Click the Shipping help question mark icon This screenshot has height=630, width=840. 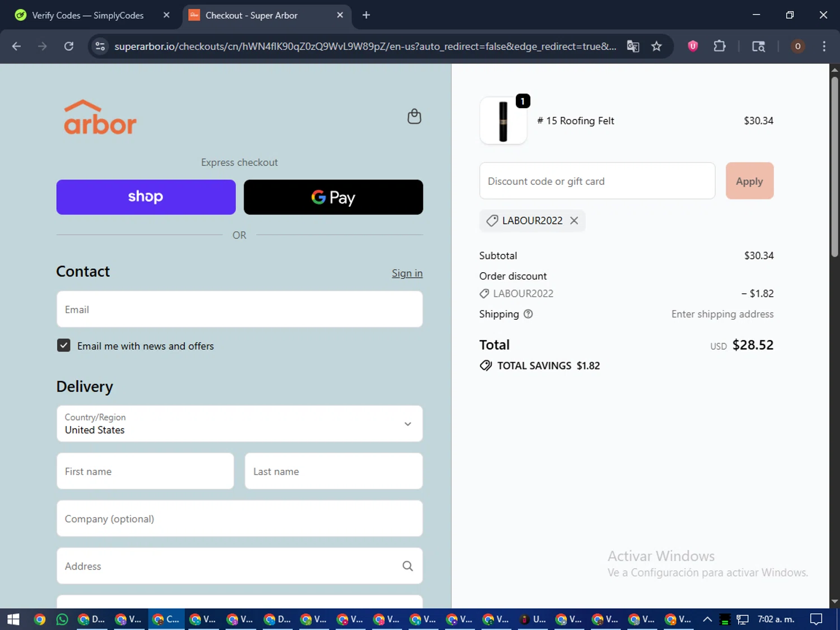pyautogui.click(x=528, y=314)
